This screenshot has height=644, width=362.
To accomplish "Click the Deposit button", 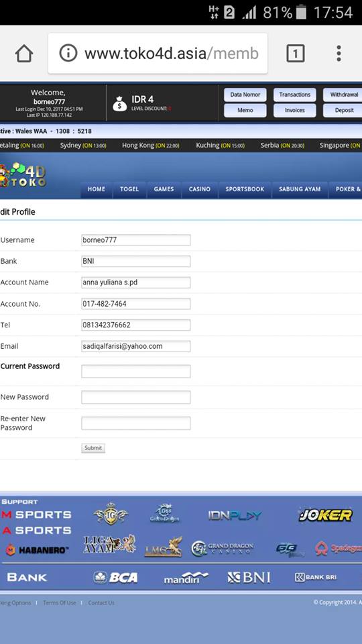I will 344,110.
